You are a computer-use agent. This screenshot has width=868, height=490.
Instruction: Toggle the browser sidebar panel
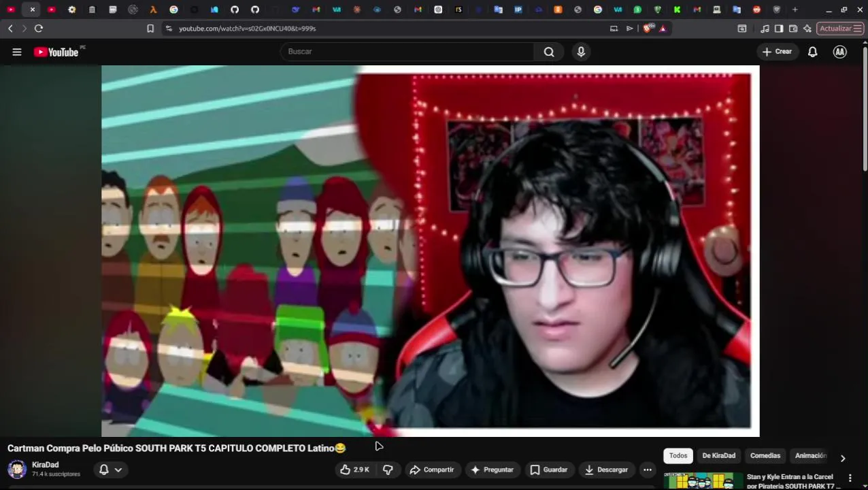pos(779,29)
